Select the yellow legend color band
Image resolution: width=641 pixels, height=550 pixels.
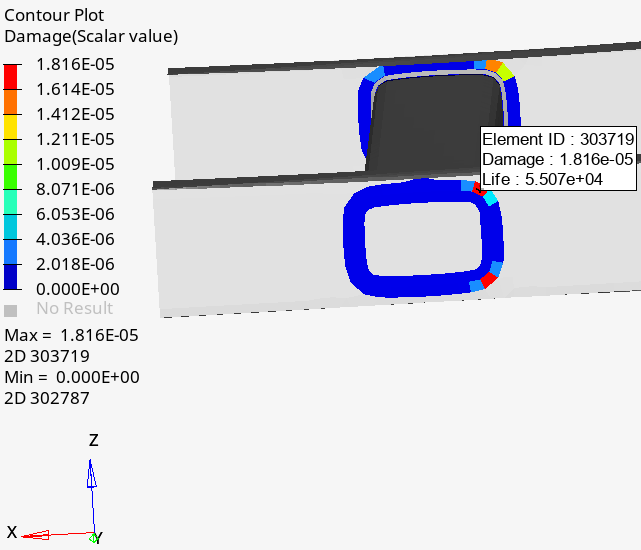pos(11,127)
